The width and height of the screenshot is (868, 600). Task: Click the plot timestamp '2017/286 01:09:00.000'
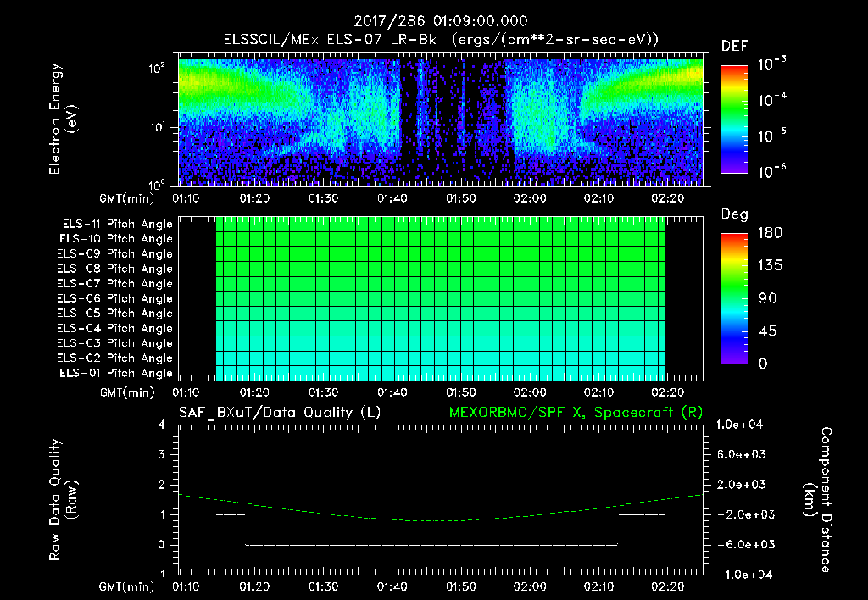[x=441, y=21]
